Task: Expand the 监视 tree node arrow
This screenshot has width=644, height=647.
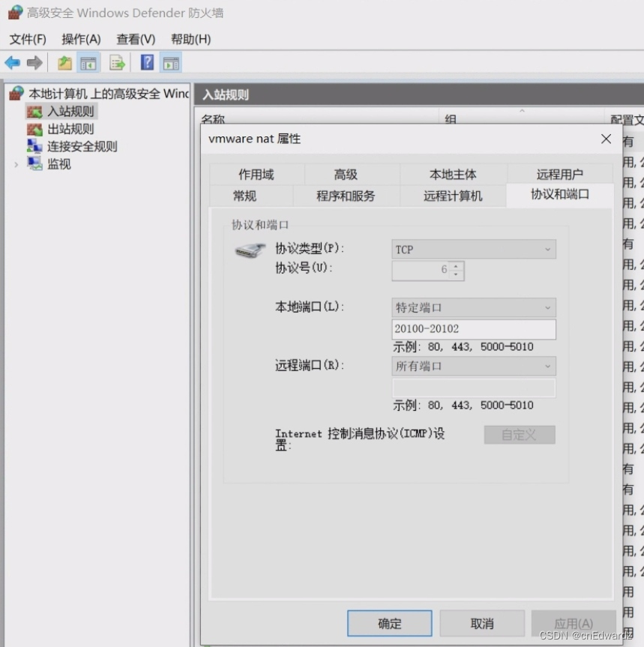Action: click(16, 165)
